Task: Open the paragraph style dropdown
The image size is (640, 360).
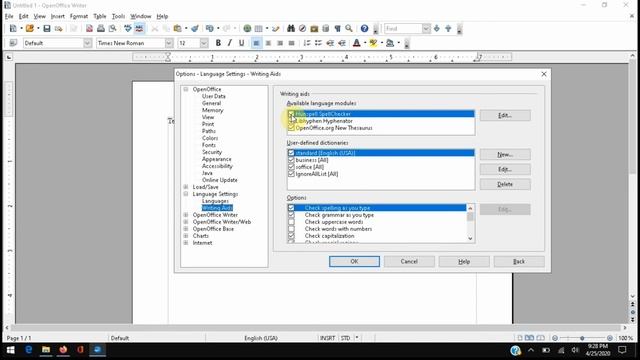Action: click(x=87, y=43)
